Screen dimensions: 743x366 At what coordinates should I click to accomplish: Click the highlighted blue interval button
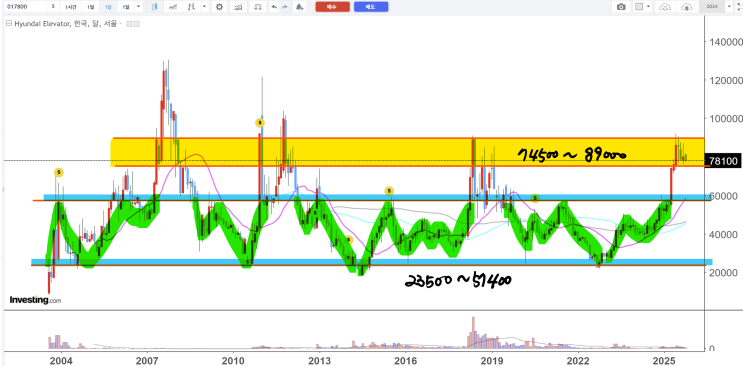tap(108, 7)
